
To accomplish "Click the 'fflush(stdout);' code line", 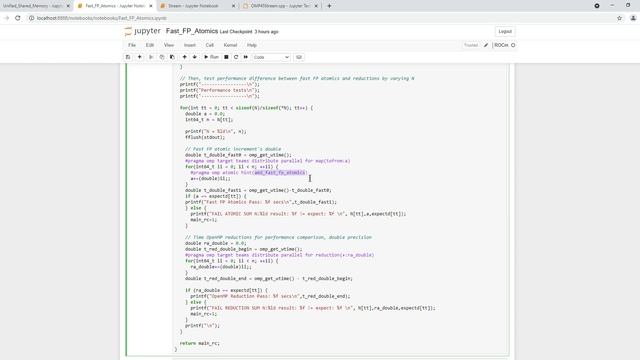I will [x=205, y=137].
